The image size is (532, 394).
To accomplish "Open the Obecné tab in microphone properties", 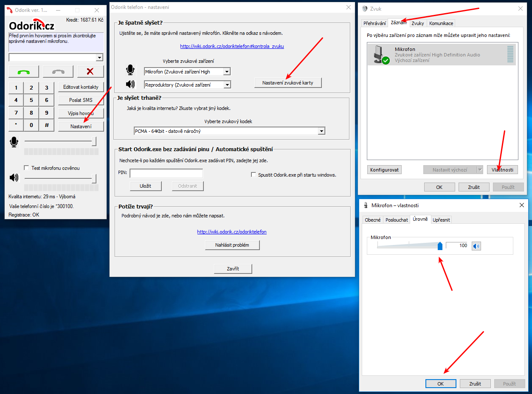I will [373, 220].
